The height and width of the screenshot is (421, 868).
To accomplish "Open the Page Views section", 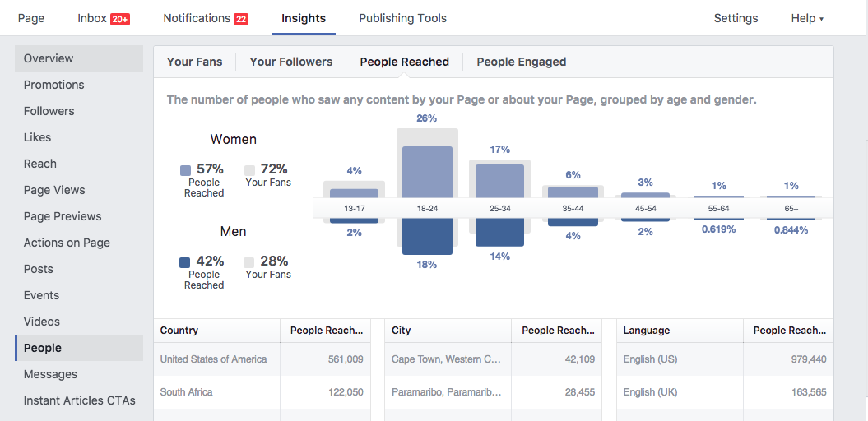I will pos(54,190).
